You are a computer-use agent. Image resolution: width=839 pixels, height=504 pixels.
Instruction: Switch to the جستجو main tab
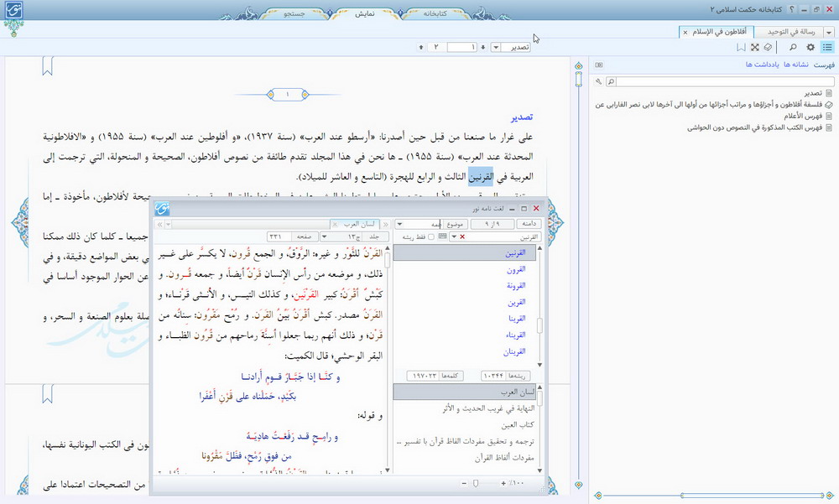[x=294, y=13]
